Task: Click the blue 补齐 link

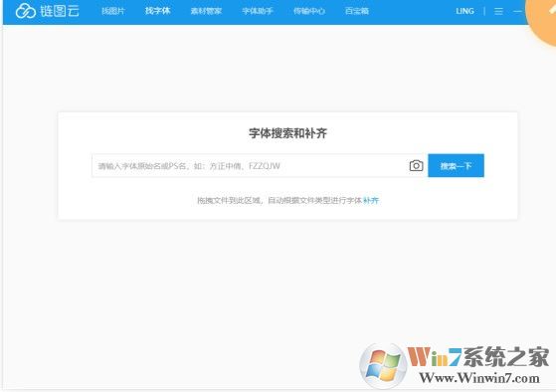Action: (x=371, y=200)
